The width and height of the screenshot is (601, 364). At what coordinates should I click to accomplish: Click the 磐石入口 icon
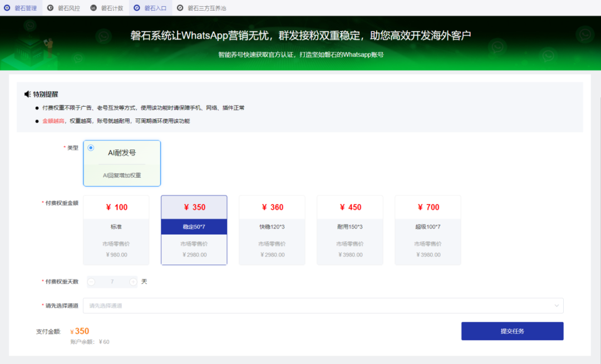click(x=136, y=8)
